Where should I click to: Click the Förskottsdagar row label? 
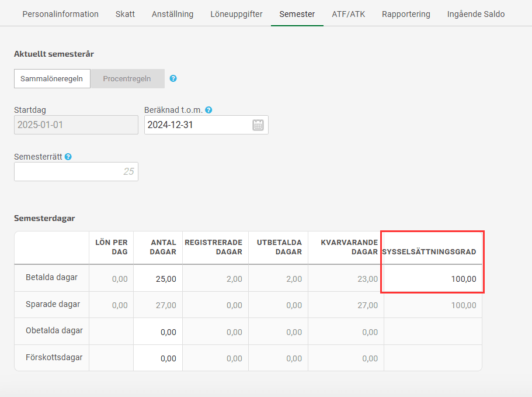(x=54, y=357)
